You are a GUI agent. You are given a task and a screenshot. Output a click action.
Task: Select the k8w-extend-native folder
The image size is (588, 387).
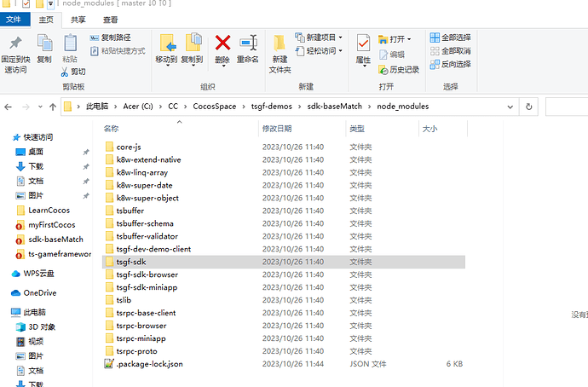click(148, 159)
